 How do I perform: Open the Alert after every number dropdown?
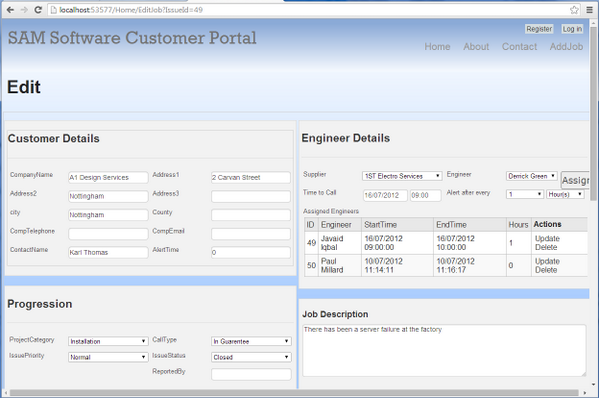point(525,194)
